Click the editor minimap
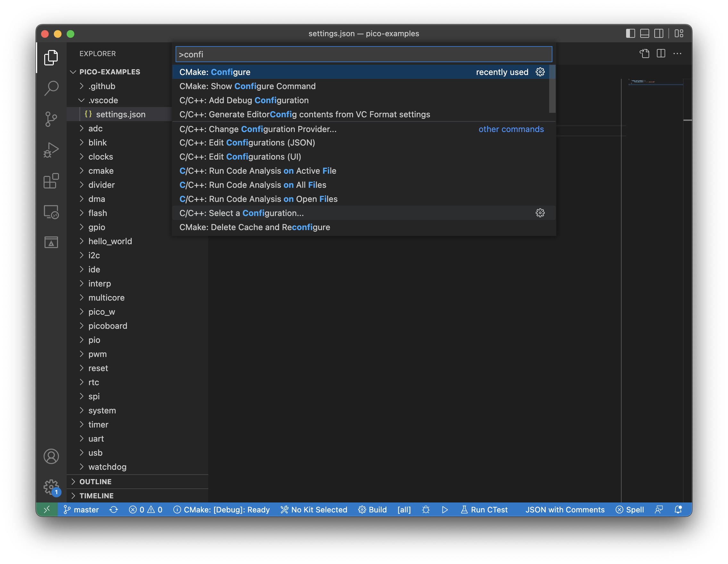This screenshot has width=728, height=564. coord(655,82)
